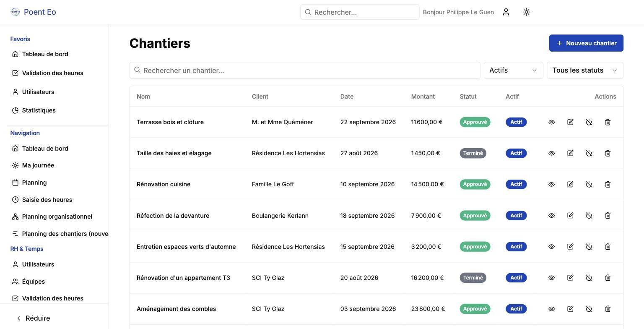Edit Taille des haies et élagage

(570, 153)
